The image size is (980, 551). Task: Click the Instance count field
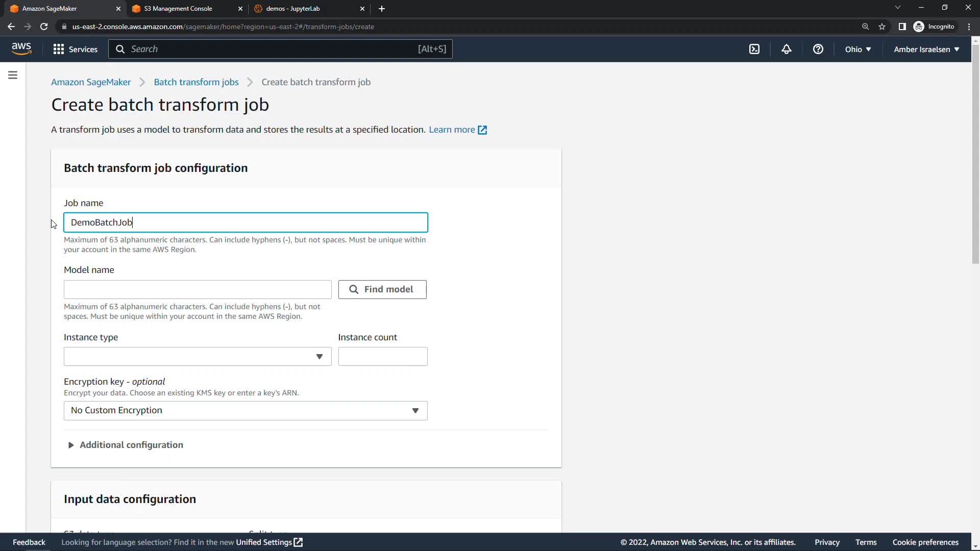[x=382, y=357]
